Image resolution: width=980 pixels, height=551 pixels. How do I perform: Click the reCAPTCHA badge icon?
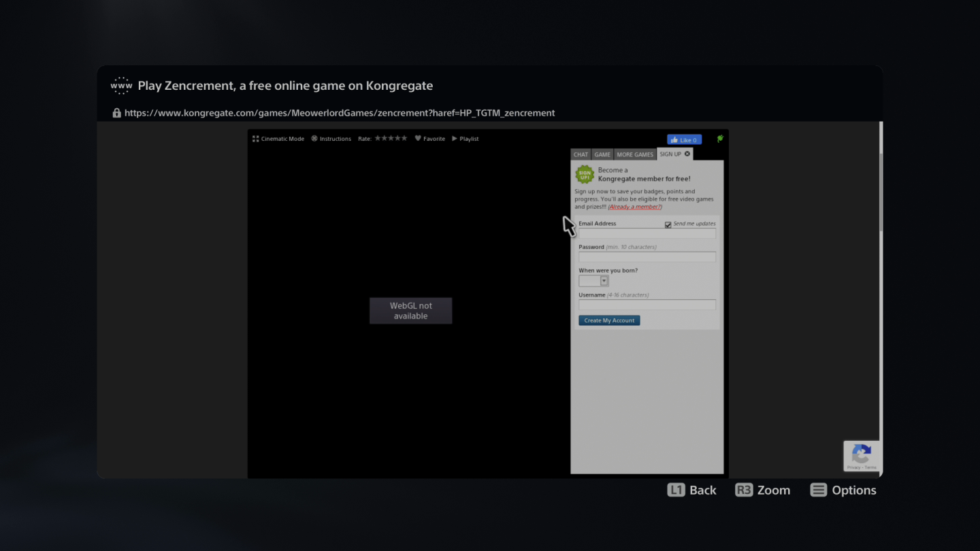pos(862,456)
